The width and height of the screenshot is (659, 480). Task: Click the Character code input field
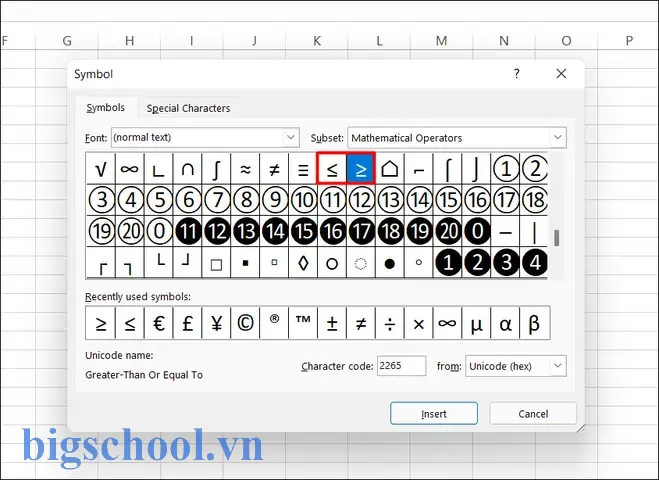point(401,366)
